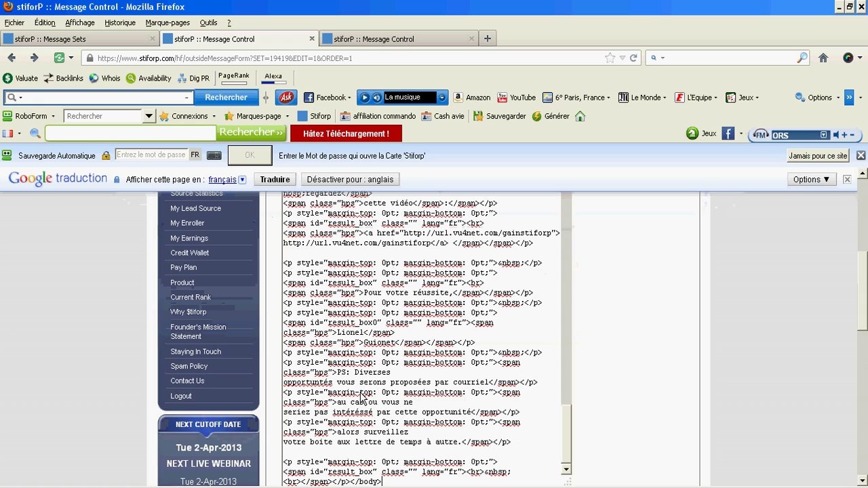868x488 pixels.
Task: Click the Spam Policy link
Action: [189, 366]
